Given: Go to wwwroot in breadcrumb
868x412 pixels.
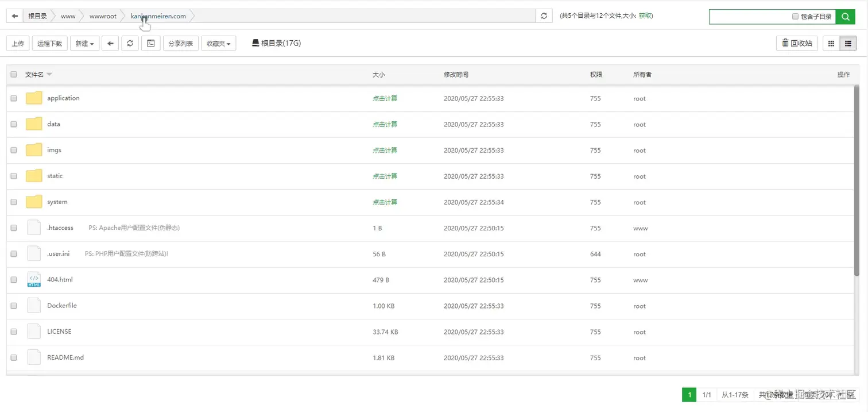Looking at the screenshot, I should [103, 16].
